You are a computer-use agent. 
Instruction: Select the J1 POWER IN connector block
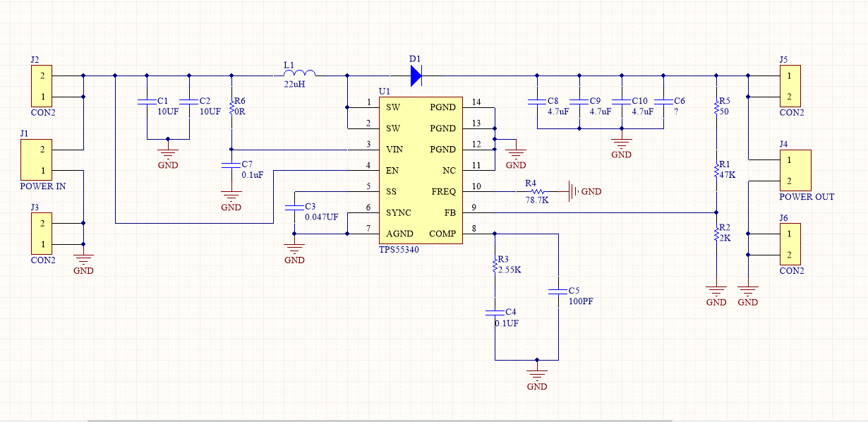37,159
